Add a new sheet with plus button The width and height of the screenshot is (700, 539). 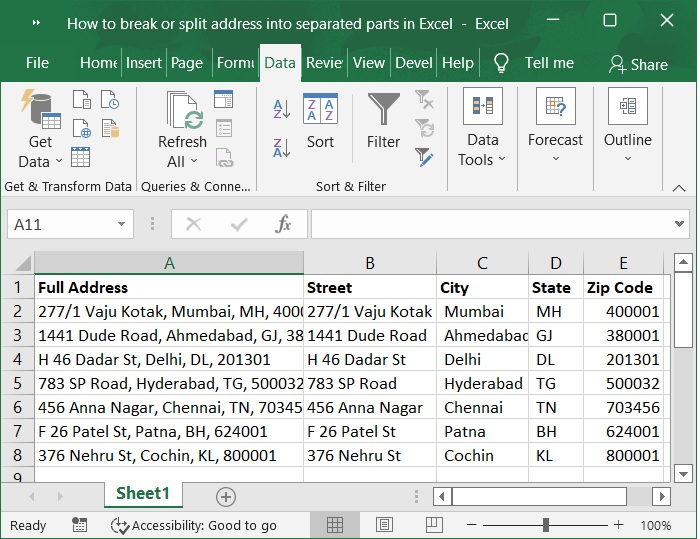tap(226, 496)
